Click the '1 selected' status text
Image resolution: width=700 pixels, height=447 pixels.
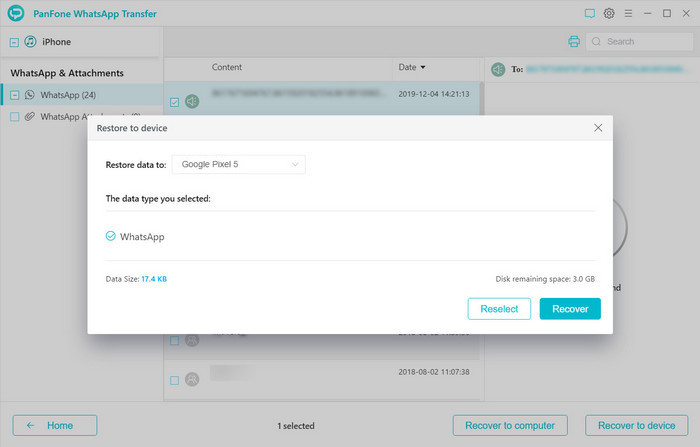click(296, 426)
